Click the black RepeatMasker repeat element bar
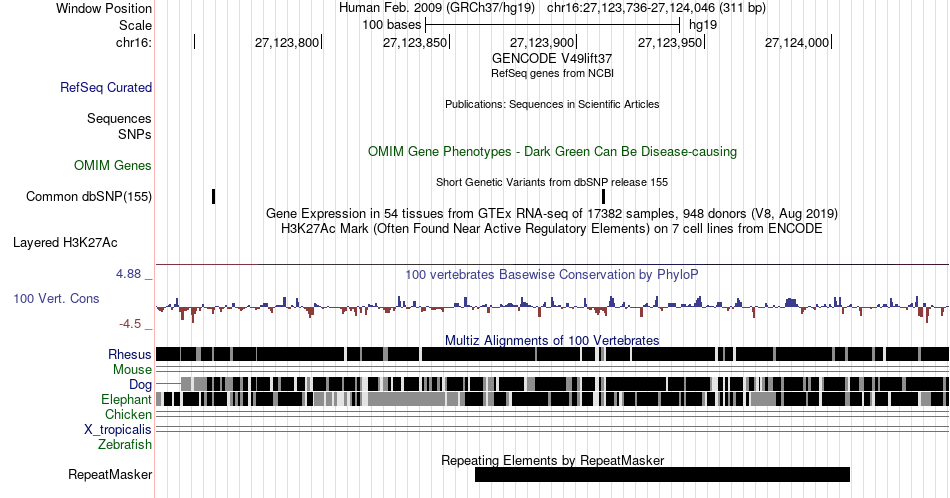 click(x=662, y=474)
